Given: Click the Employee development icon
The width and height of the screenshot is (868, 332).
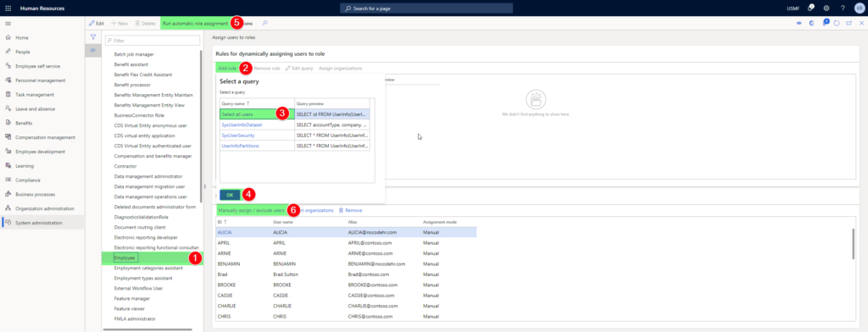Looking at the screenshot, I should click(x=8, y=152).
